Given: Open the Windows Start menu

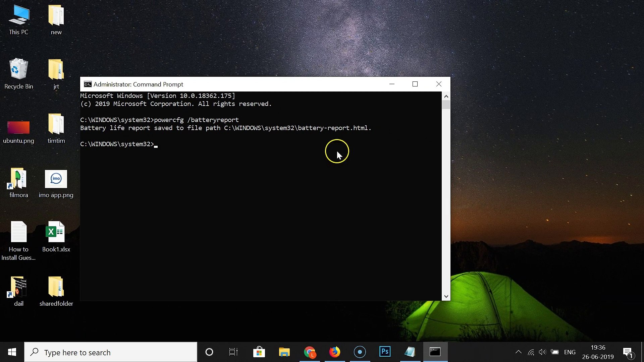Looking at the screenshot, I should click(x=12, y=352).
